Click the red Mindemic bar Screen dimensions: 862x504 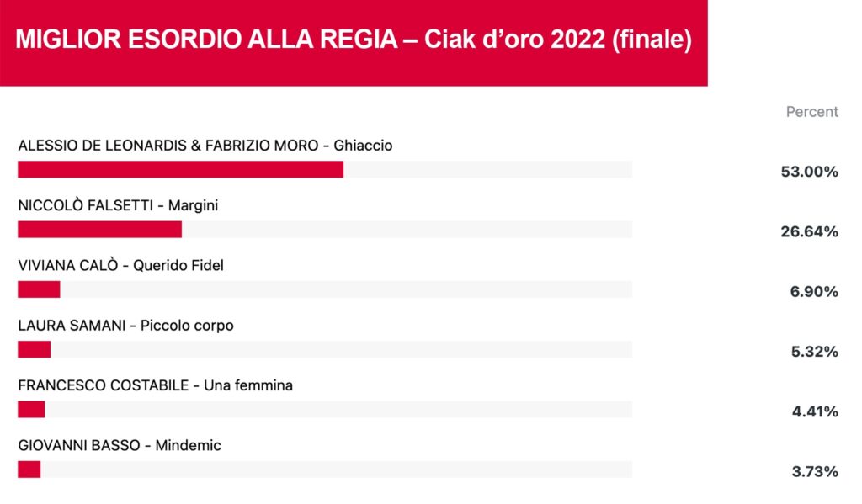coord(29,469)
